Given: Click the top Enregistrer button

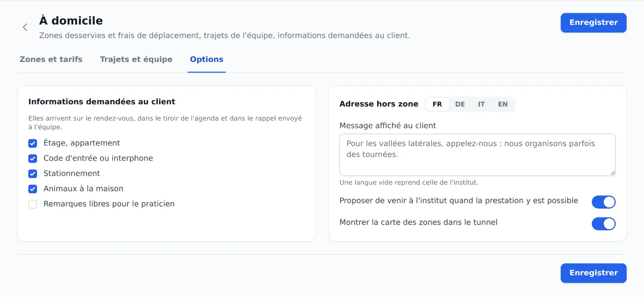Looking at the screenshot, I should (593, 23).
